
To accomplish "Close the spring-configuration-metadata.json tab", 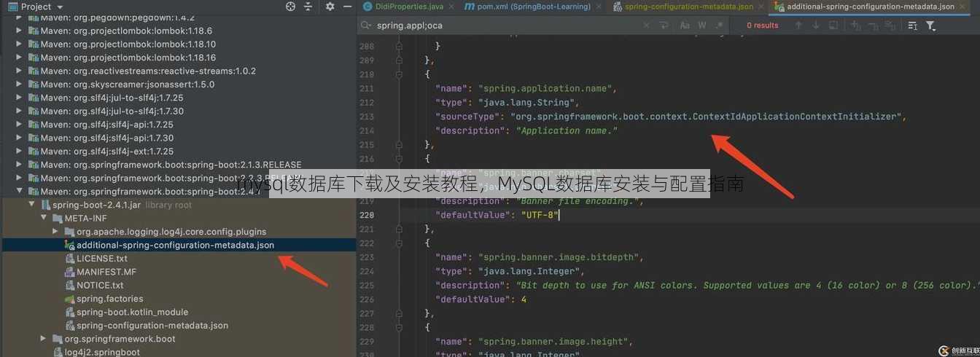I will (762, 7).
